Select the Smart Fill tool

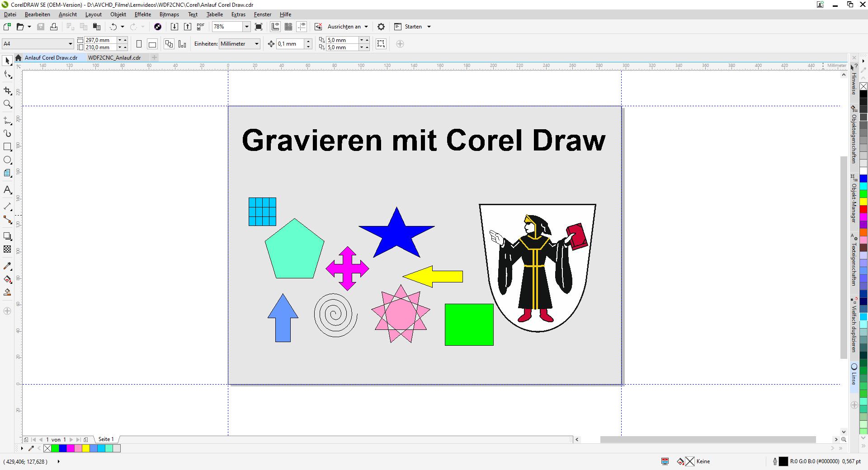pyautogui.click(x=7, y=292)
